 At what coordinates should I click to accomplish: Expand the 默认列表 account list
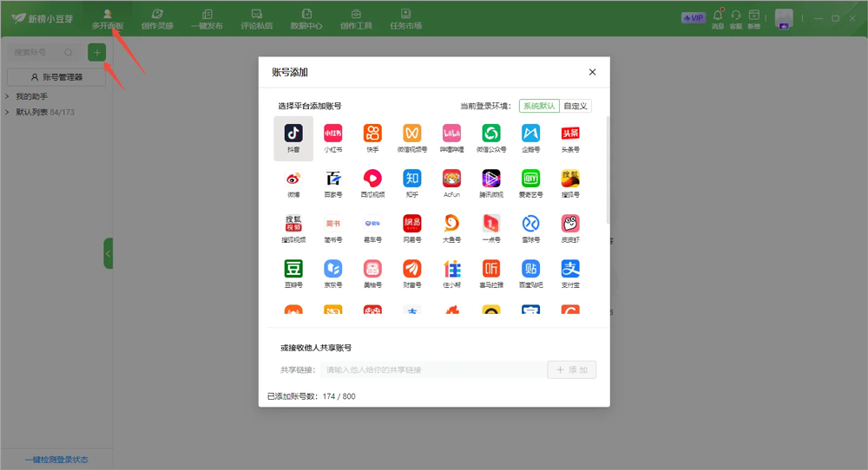tap(8, 112)
